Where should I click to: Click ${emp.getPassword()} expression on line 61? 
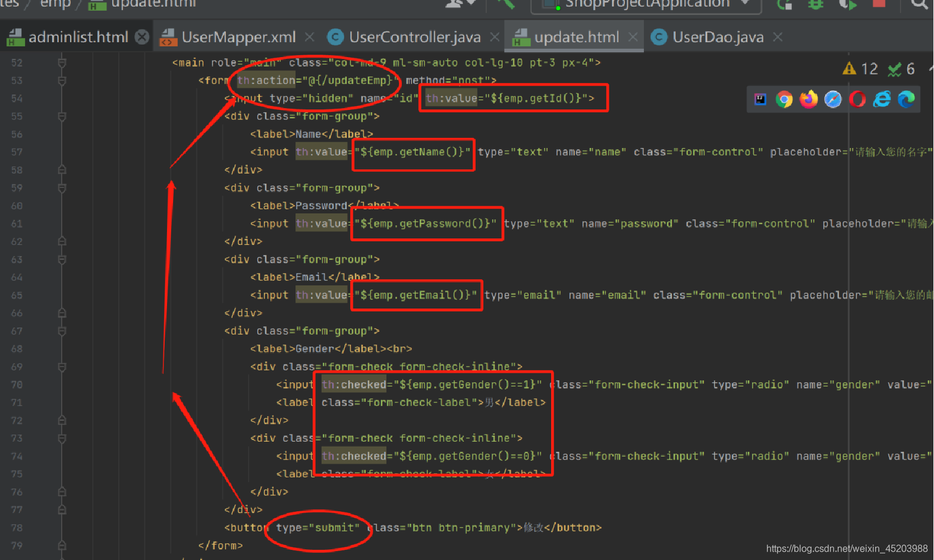[425, 224]
